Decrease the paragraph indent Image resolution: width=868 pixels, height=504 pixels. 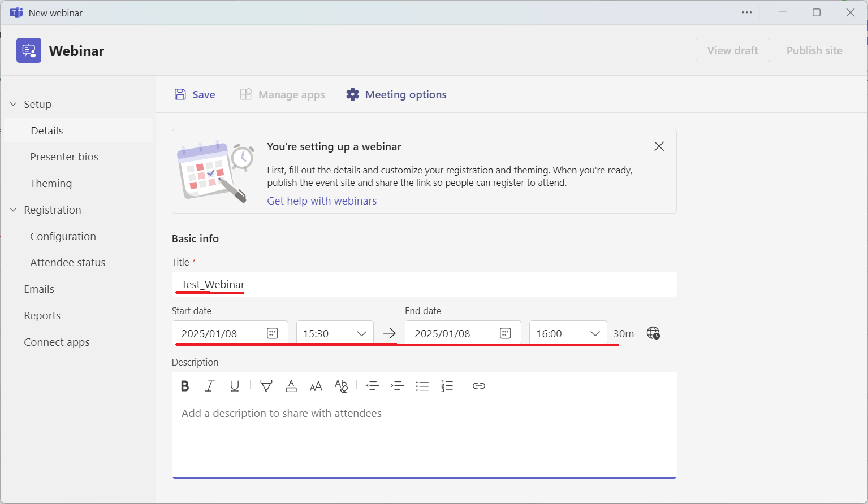click(372, 386)
